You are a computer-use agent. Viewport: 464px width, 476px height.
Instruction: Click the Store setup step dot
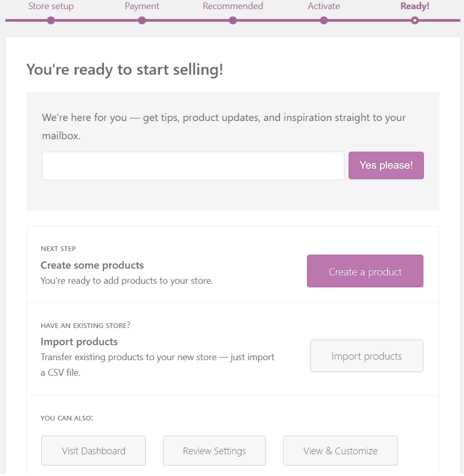point(51,21)
